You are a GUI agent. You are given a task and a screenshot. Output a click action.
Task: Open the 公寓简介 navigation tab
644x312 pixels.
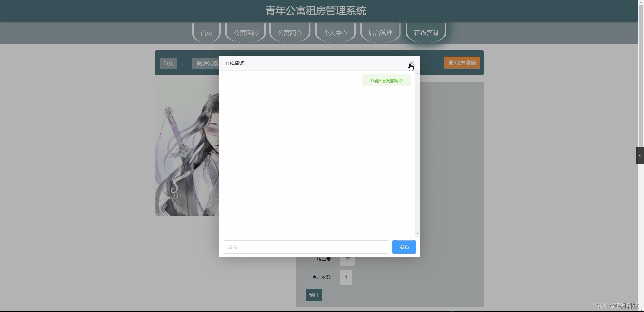(x=289, y=33)
